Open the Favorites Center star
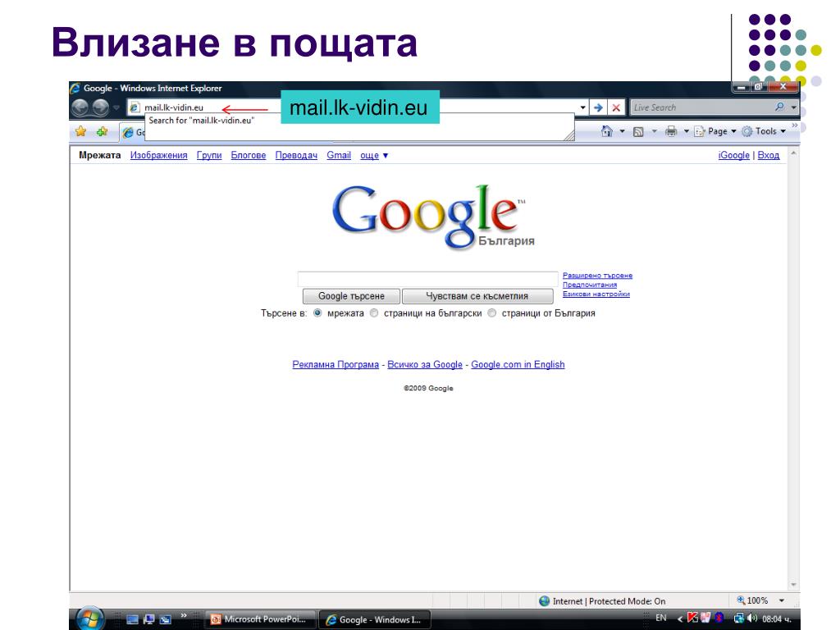Screen dimensions: 840x630 coord(81,131)
